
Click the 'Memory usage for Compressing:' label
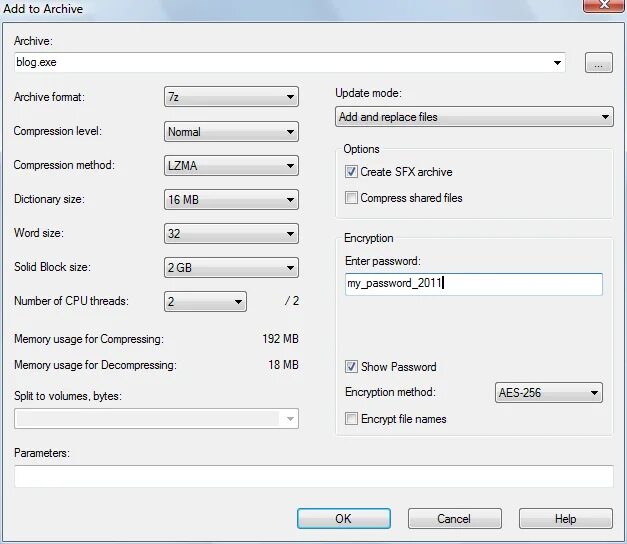tap(89, 339)
